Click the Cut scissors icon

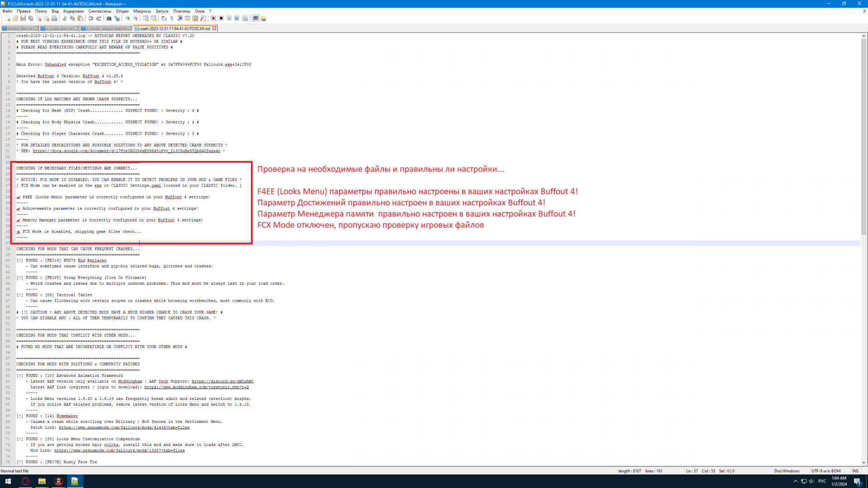[65, 19]
